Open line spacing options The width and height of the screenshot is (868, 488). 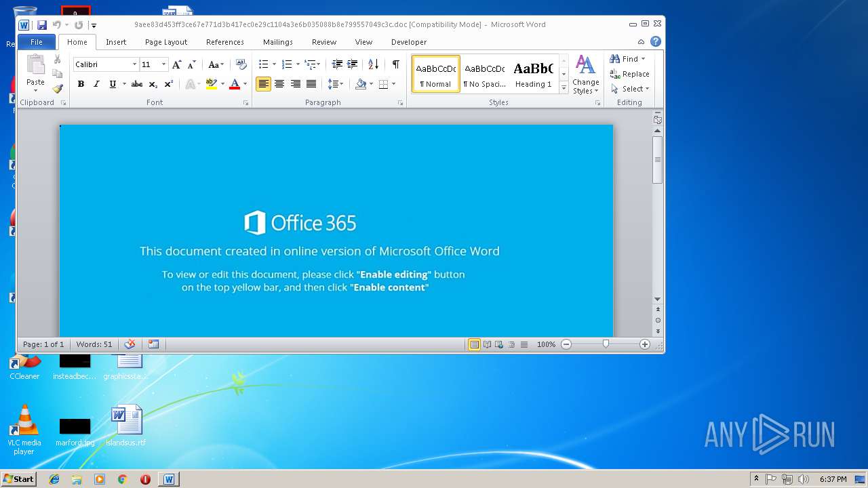click(336, 84)
